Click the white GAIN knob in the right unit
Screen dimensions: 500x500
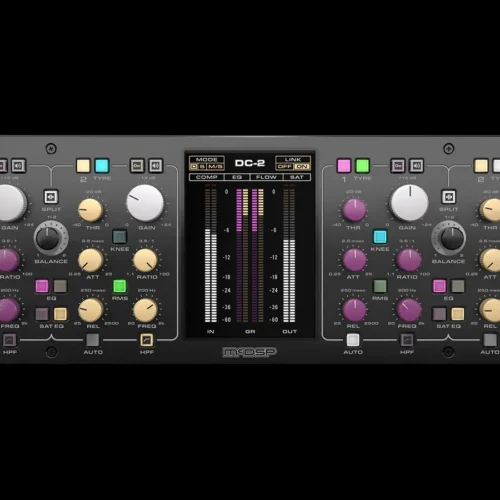409,203
